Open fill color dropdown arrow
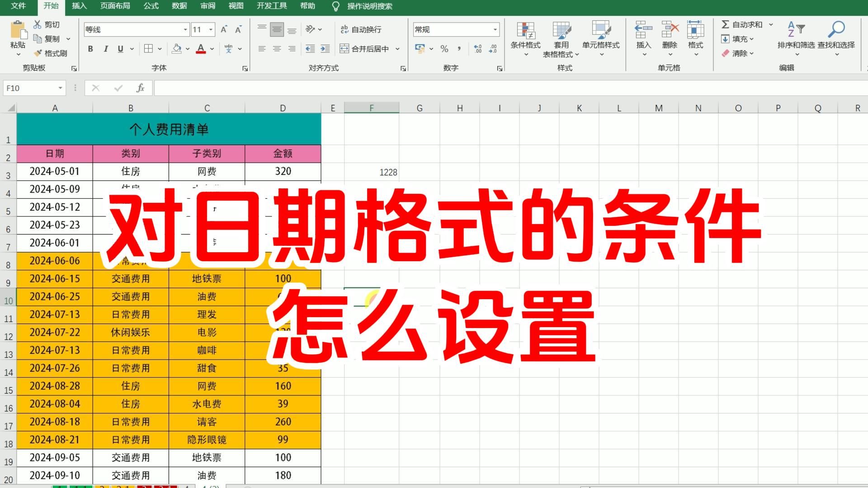 click(188, 49)
